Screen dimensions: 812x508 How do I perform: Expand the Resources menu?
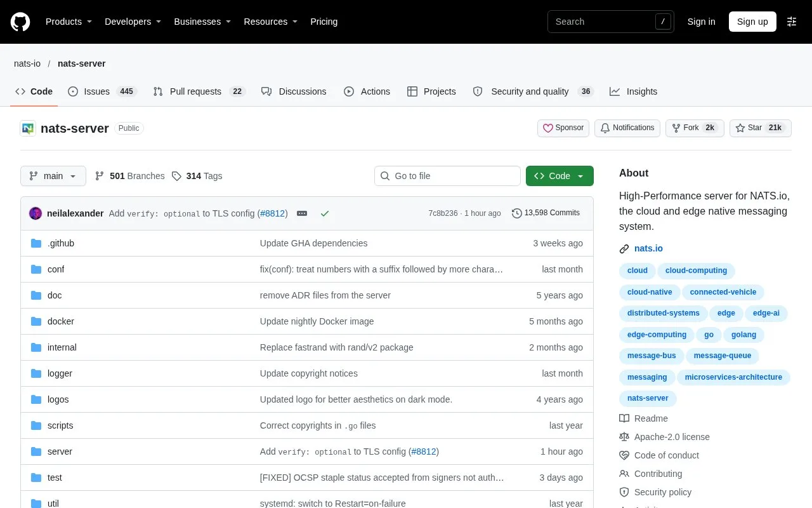pos(271,22)
